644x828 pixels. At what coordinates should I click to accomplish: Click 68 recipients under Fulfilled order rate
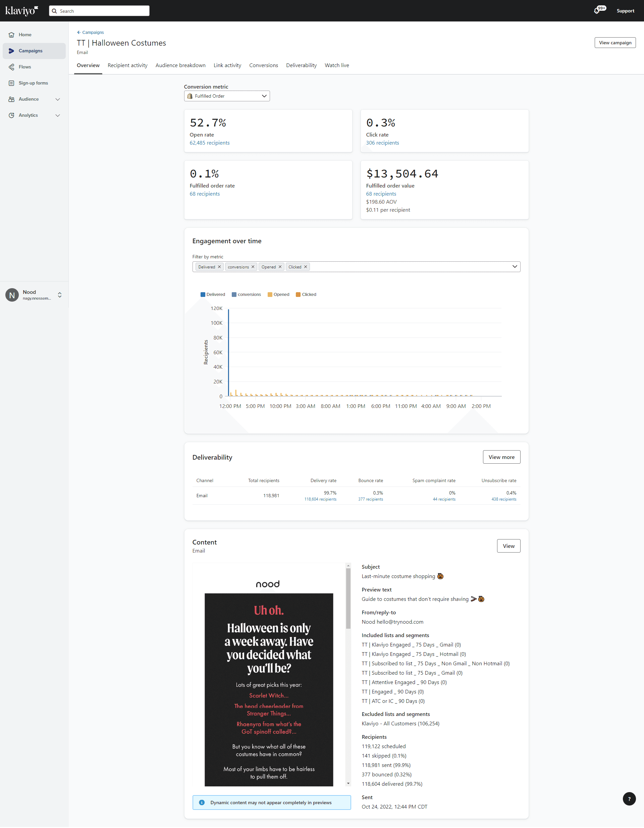click(x=205, y=194)
